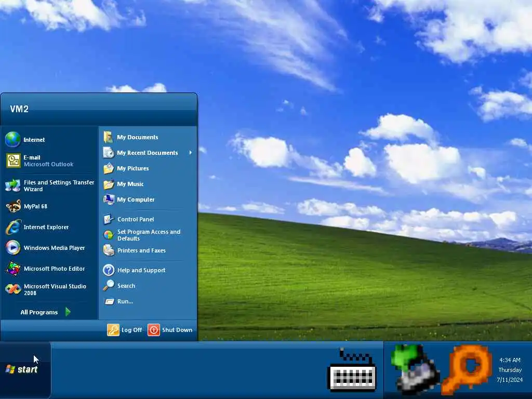
Task: Open the Control Panel icon
Action: click(109, 219)
